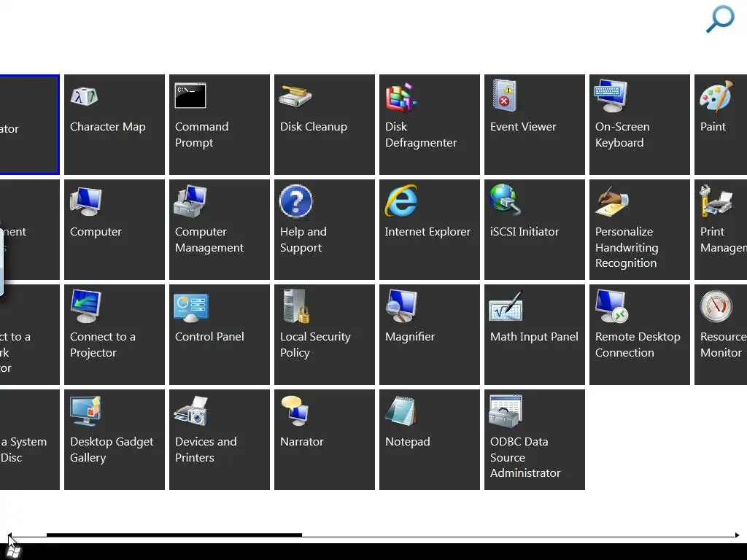This screenshot has width=747, height=560.
Task: Launch On-Screen Keyboard icon
Action: pos(611,96)
